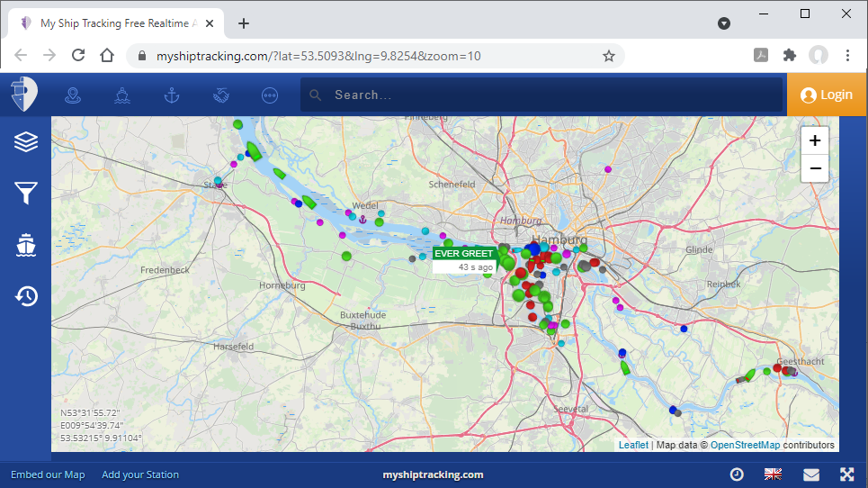Zoom out the map with minus button
The width and height of the screenshot is (868, 488).
(x=814, y=167)
